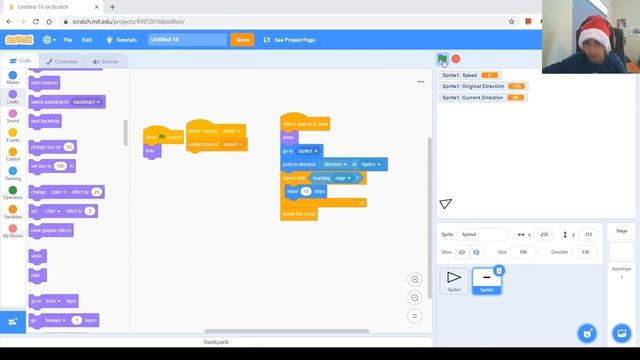Open the Motion block category
This screenshot has height=360, width=640.
(x=13, y=78)
